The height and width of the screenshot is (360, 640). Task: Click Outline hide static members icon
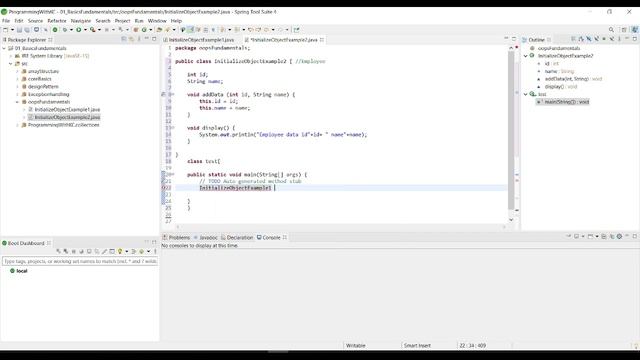(596, 39)
